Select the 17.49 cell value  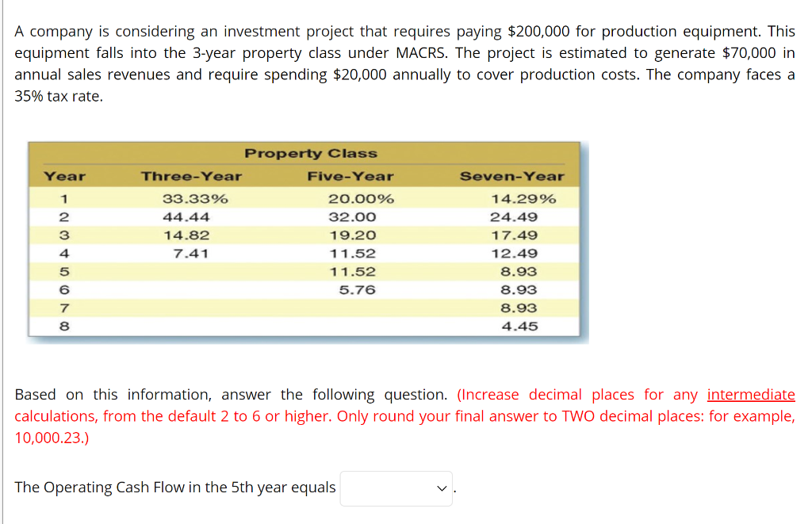coord(514,235)
